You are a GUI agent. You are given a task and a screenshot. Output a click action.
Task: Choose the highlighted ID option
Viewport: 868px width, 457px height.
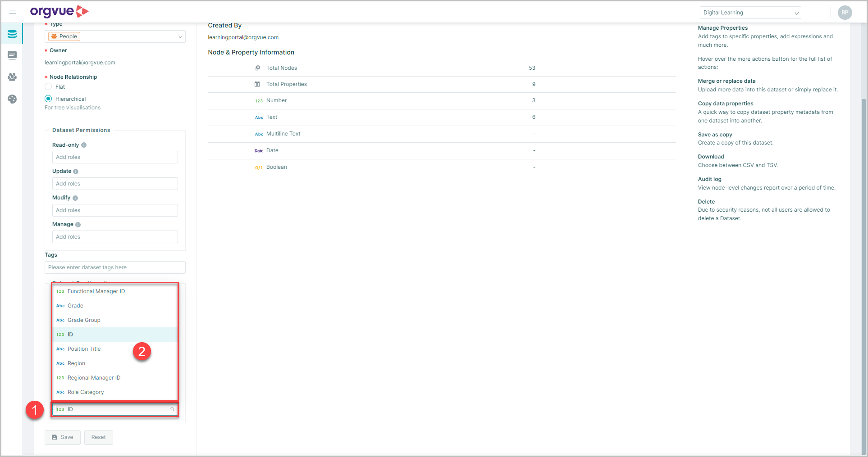click(x=115, y=335)
